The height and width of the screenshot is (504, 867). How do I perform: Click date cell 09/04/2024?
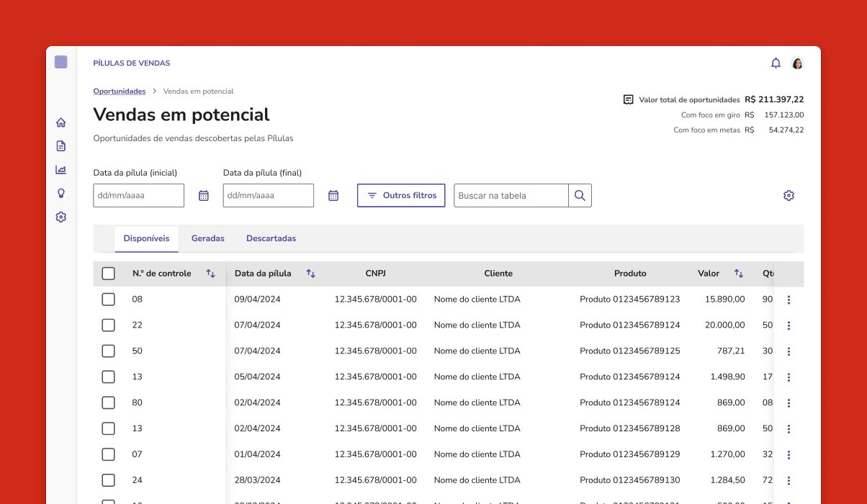click(257, 300)
